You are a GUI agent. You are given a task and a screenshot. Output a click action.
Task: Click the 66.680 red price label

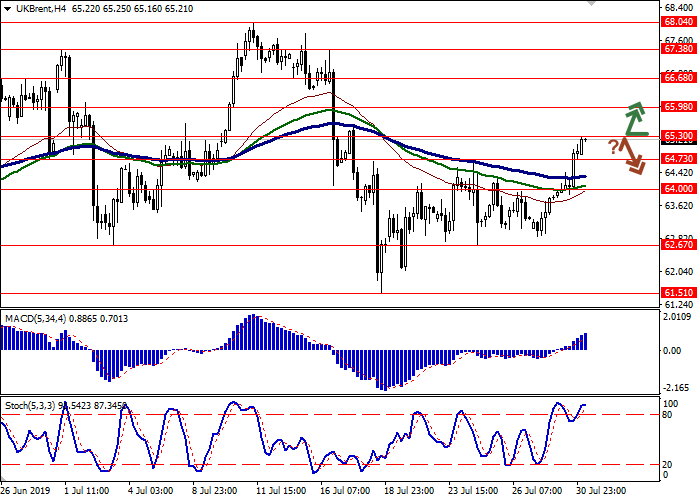678,77
